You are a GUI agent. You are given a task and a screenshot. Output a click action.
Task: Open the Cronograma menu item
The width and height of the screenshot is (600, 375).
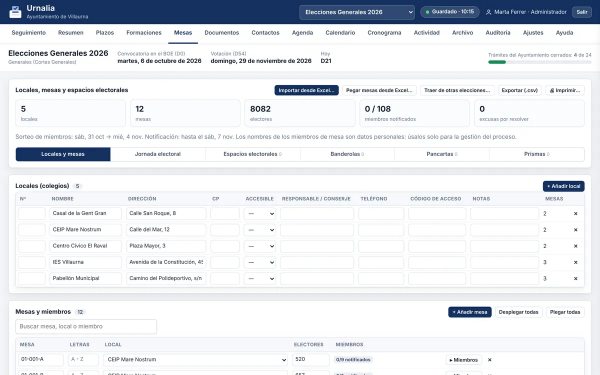384,33
